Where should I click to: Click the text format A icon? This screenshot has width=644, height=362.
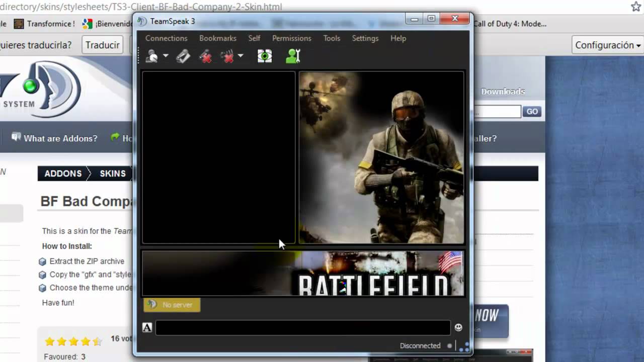147,328
